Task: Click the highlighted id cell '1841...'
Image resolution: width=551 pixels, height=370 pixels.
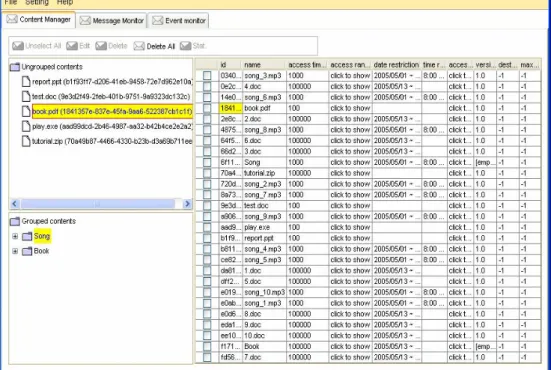Action: (x=230, y=108)
